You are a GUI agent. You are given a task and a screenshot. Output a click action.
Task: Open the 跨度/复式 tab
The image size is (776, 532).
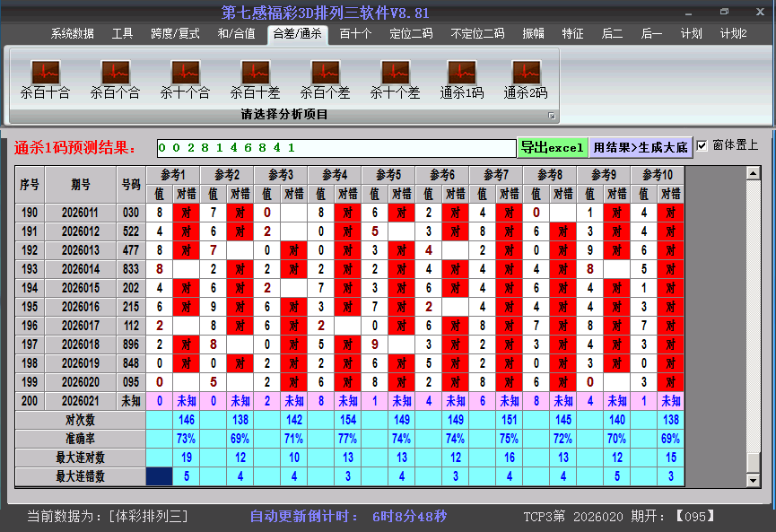pos(175,34)
